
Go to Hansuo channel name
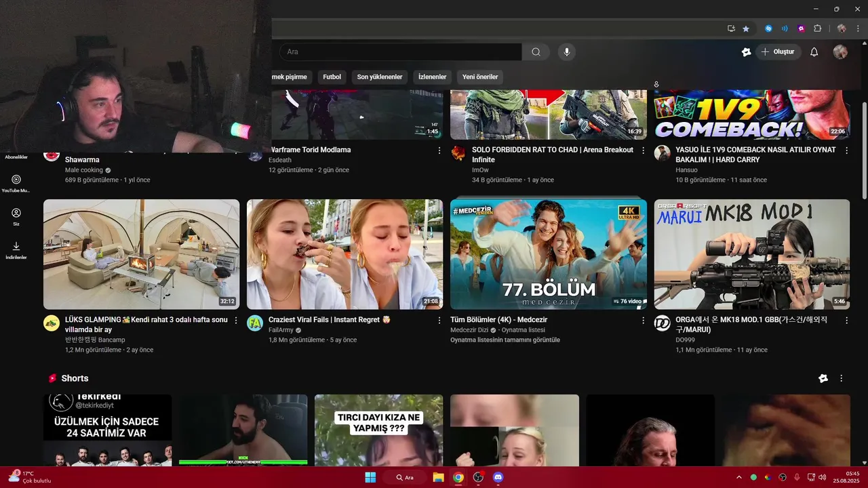click(x=686, y=170)
